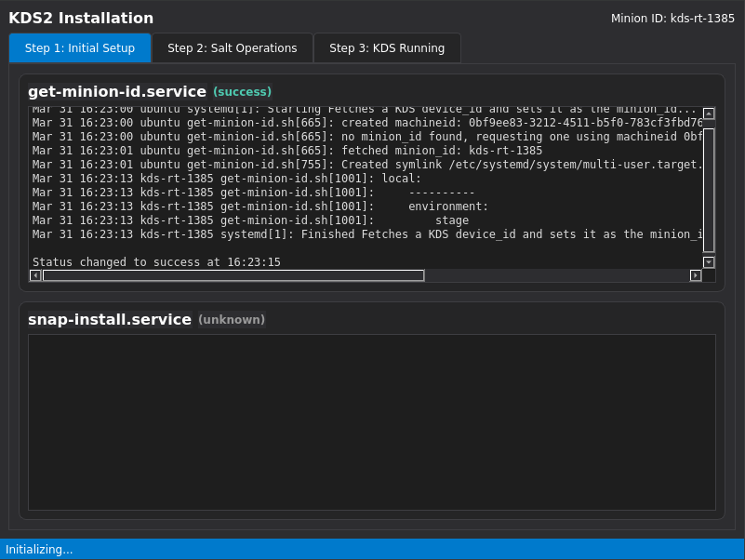
Task: Click the vertical scrollbar thumb in log
Action: (709, 190)
